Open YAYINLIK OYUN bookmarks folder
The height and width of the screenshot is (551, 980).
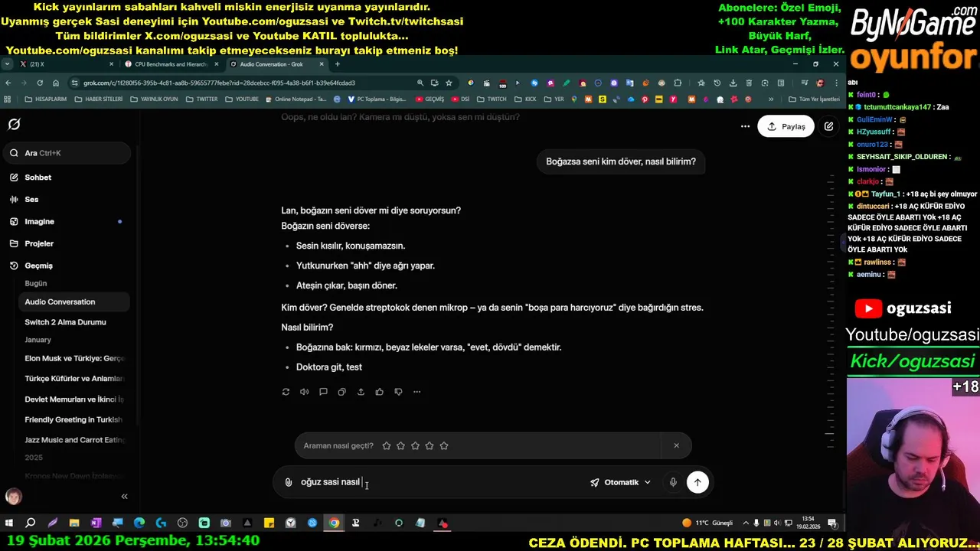154,99
